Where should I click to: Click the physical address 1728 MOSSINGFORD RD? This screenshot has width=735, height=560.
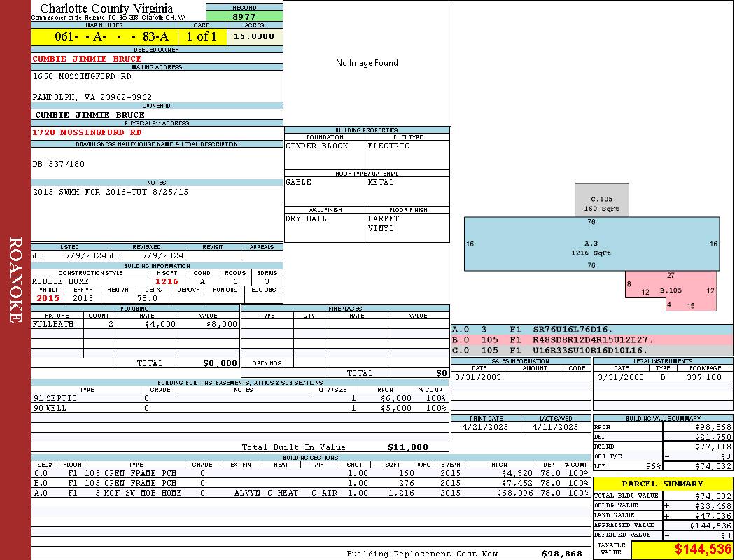87,132
